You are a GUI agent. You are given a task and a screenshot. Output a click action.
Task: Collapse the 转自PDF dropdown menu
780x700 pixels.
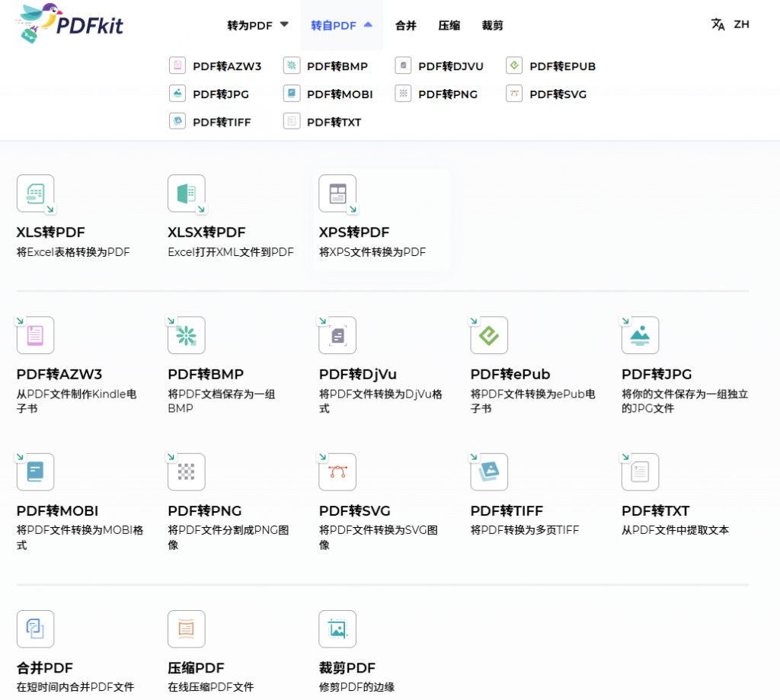coord(341,25)
